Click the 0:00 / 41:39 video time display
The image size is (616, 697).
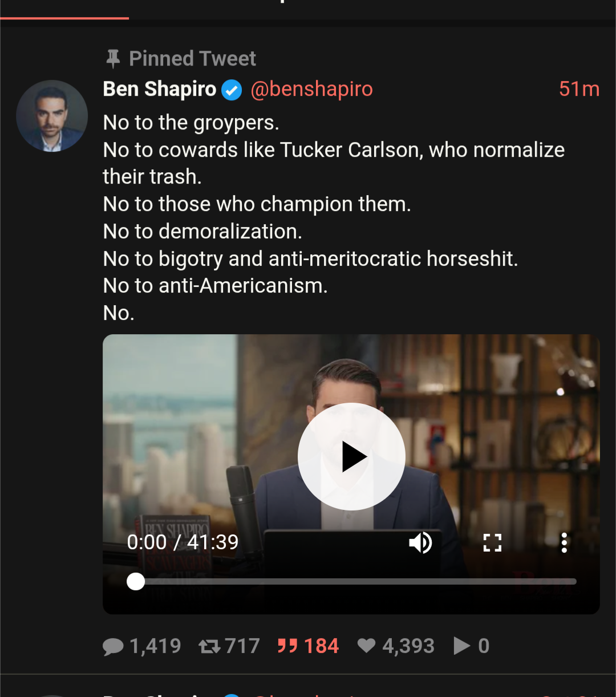click(183, 542)
